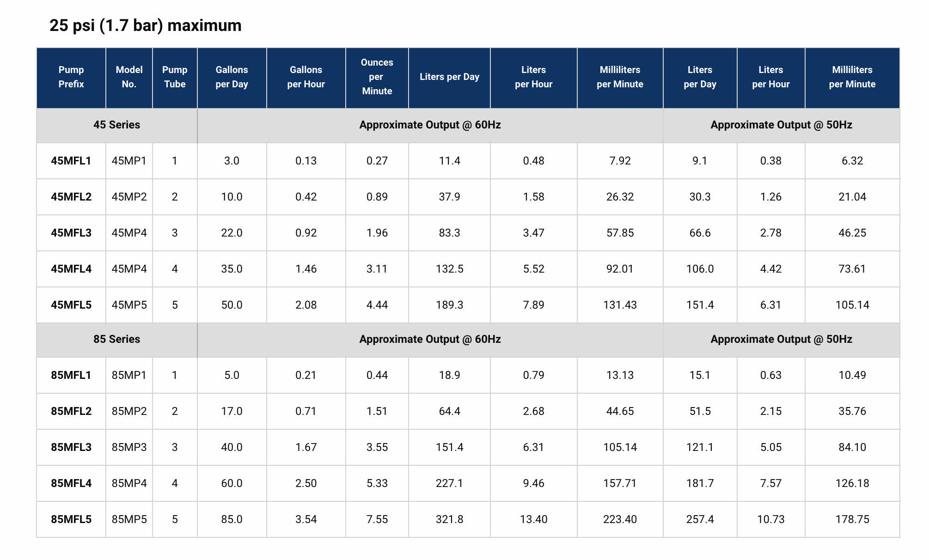The width and height of the screenshot is (929, 560).
Task: Click the 45MP5 model number cell
Action: pyautogui.click(x=129, y=305)
